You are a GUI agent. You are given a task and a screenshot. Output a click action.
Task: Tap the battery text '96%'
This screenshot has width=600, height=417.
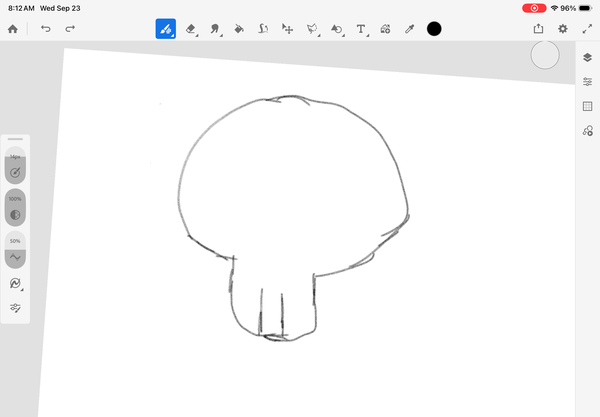(568, 8)
